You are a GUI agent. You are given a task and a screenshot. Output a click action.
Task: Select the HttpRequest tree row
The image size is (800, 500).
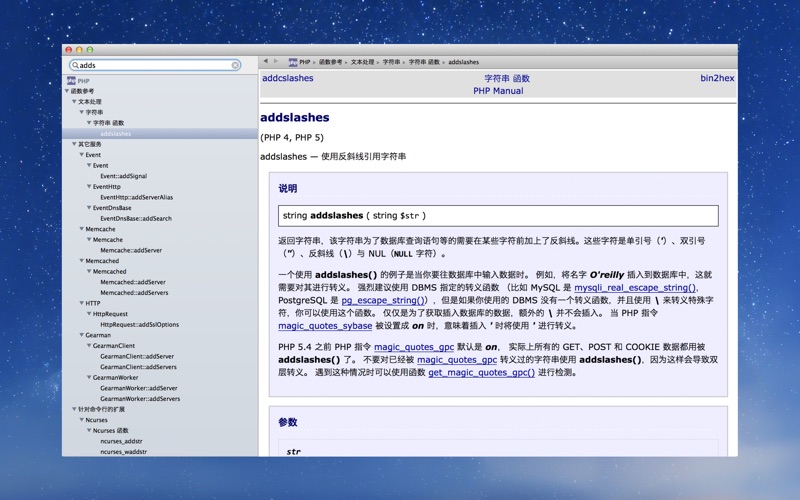tap(110, 314)
